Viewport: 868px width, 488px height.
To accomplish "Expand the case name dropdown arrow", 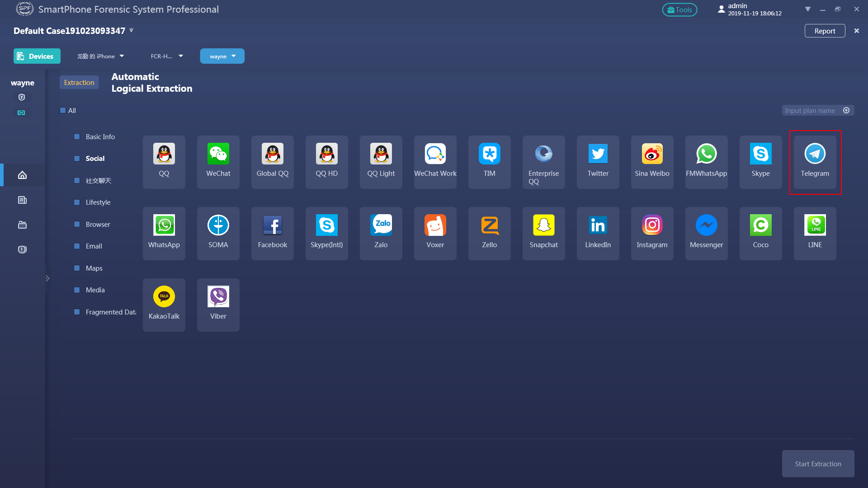I will coord(131,30).
